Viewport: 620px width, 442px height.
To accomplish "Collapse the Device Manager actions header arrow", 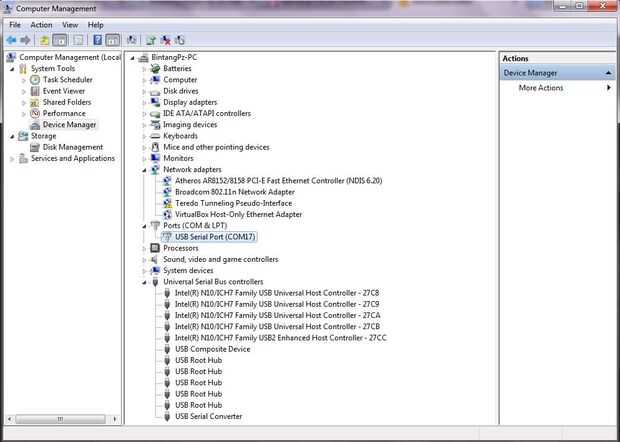I will tap(608, 73).
